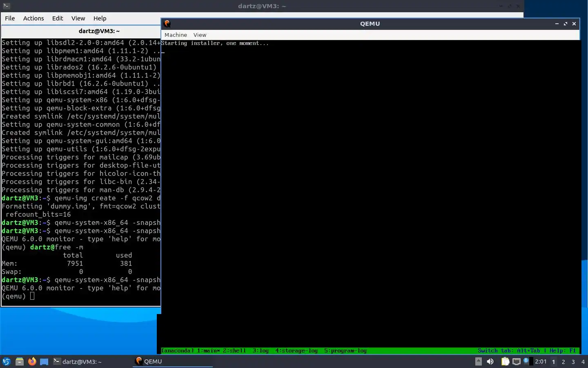Maximize the QEMU window
Image resolution: width=588 pixels, height=368 pixels.
tap(566, 24)
